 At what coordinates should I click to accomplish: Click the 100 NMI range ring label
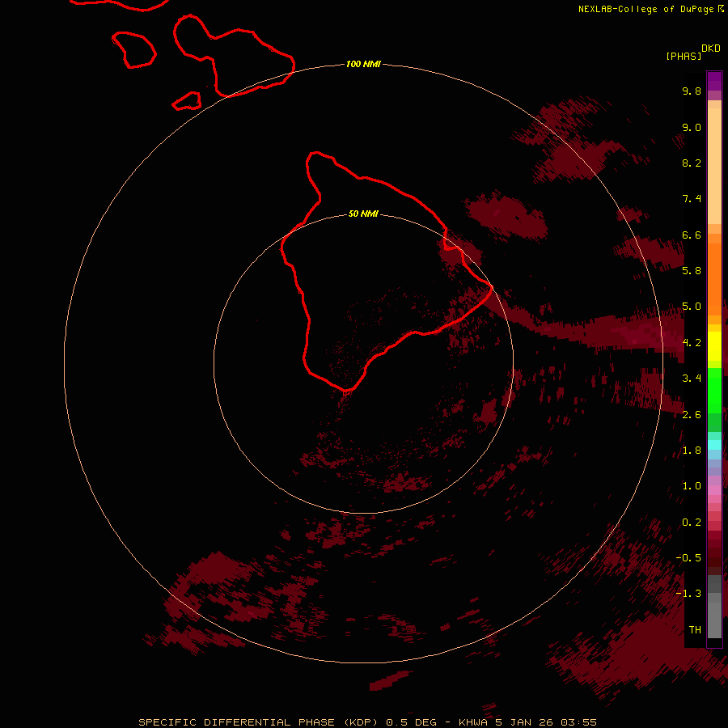[x=363, y=64]
